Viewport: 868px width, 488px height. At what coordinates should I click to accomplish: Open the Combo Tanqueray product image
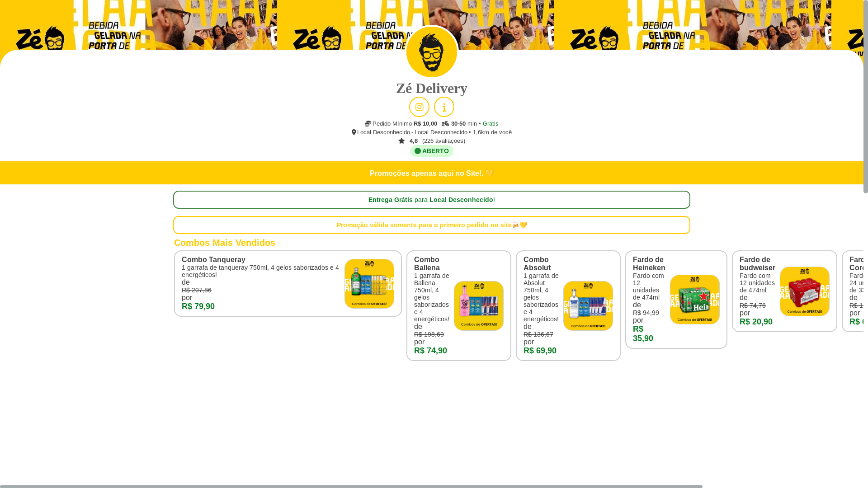point(369,284)
